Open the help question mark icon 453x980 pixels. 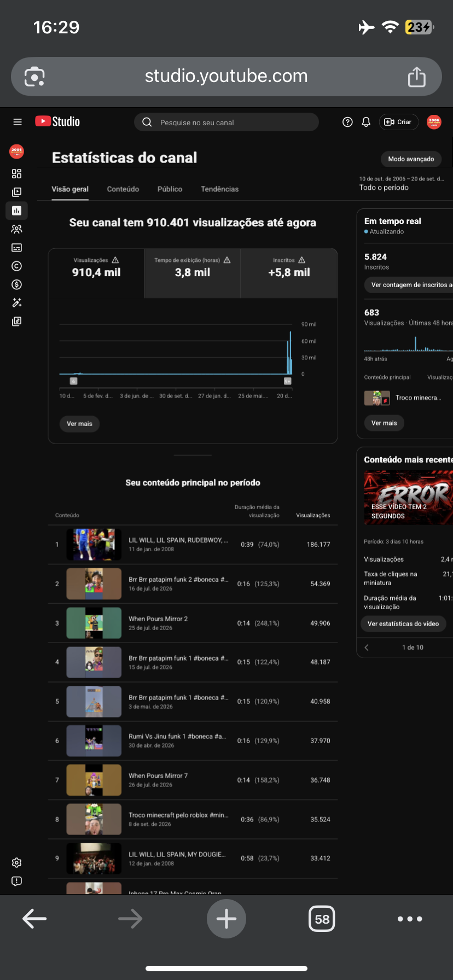tap(347, 122)
